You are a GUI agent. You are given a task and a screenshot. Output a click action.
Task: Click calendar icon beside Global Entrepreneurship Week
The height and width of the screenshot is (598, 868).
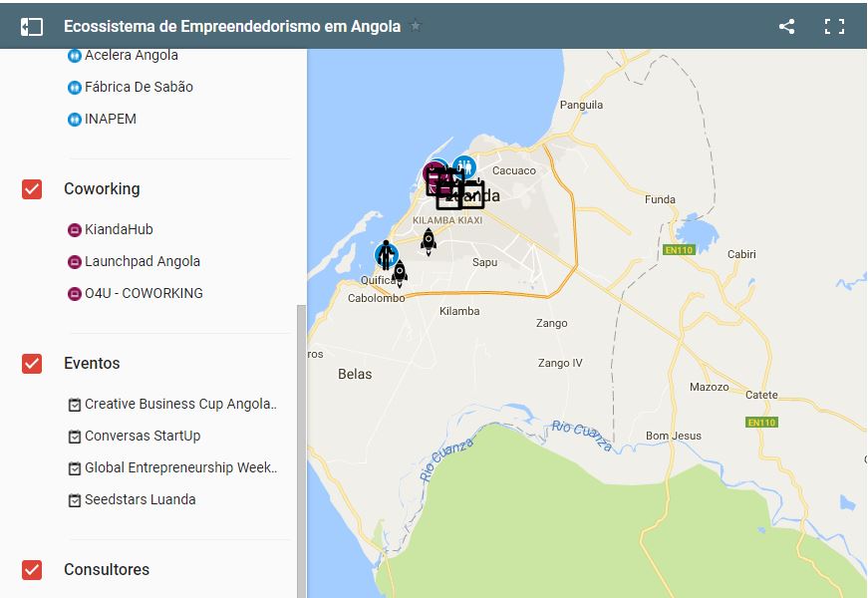coord(74,469)
